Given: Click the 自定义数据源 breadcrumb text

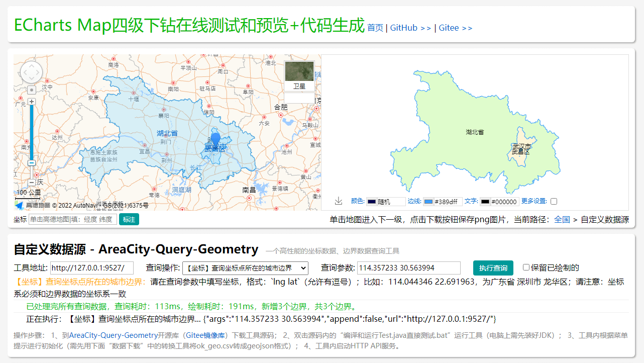Looking at the screenshot, I should click(605, 220).
